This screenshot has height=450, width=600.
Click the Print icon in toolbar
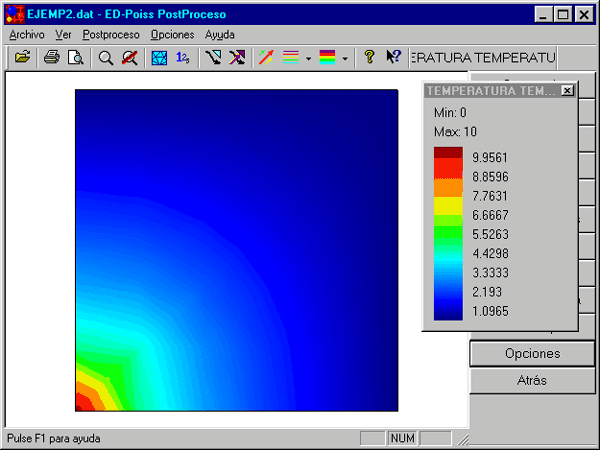pyautogui.click(x=52, y=57)
